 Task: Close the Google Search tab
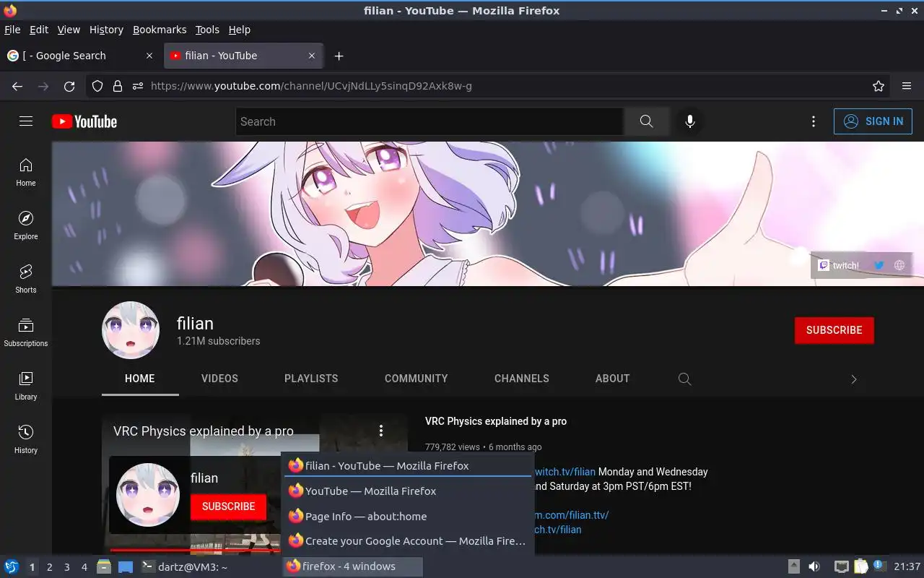click(149, 56)
